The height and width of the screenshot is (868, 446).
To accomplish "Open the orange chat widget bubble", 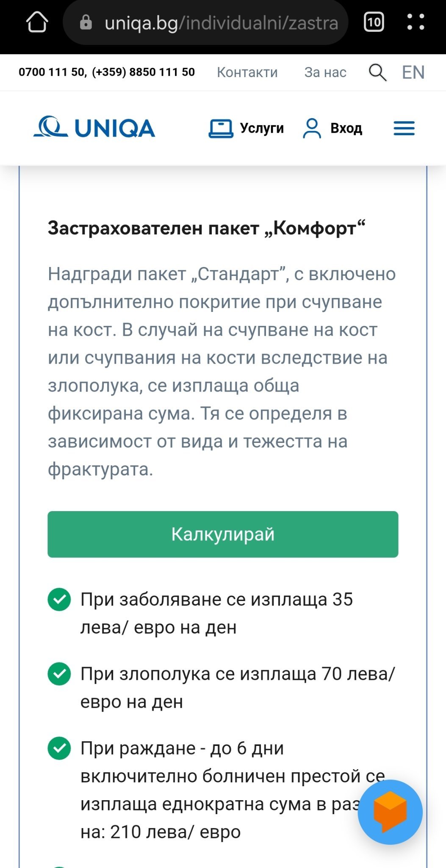I will [x=390, y=812].
